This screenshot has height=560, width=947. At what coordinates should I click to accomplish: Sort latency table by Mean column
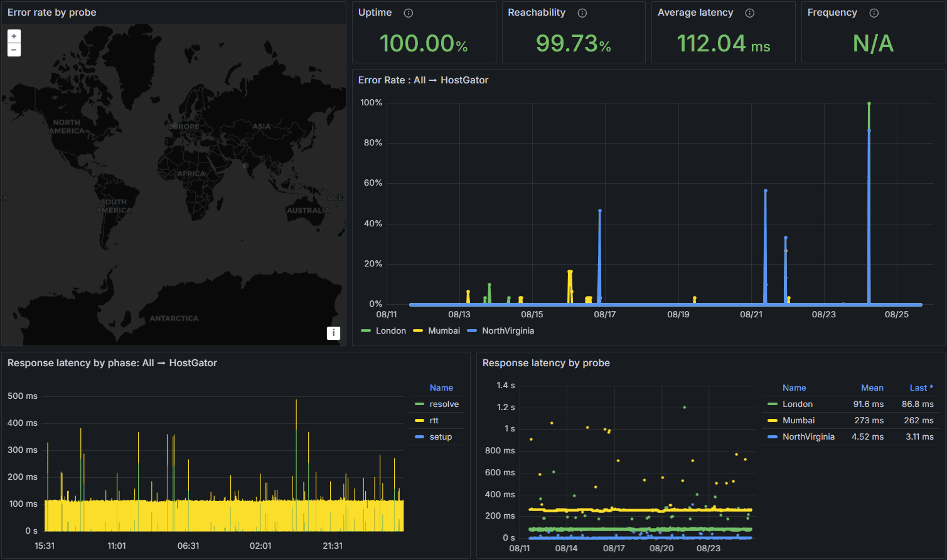(x=872, y=388)
